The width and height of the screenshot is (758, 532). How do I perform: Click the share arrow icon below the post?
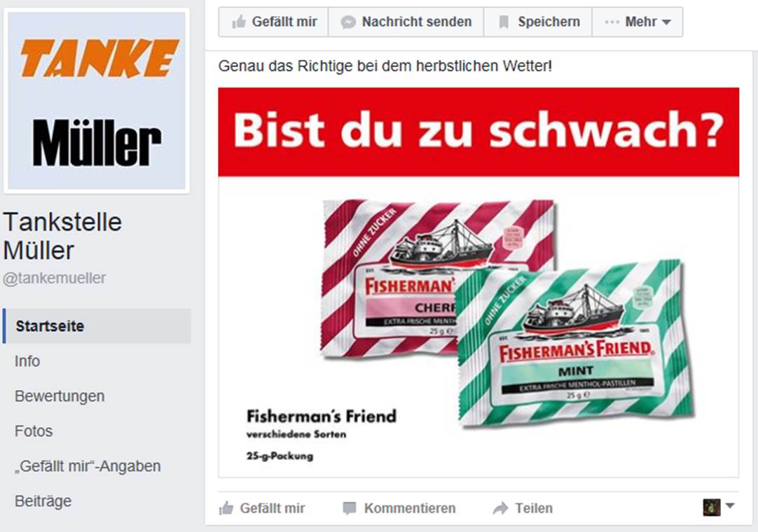click(500, 508)
